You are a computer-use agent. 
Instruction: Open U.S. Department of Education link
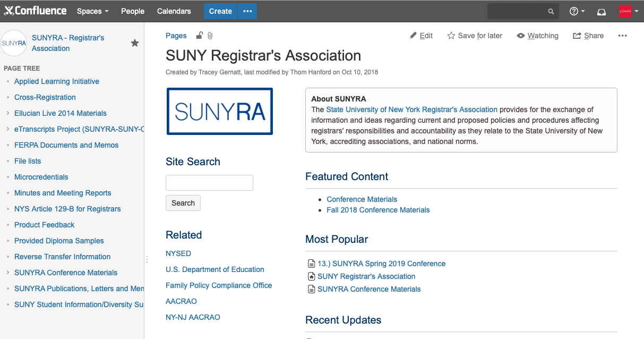(215, 269)
